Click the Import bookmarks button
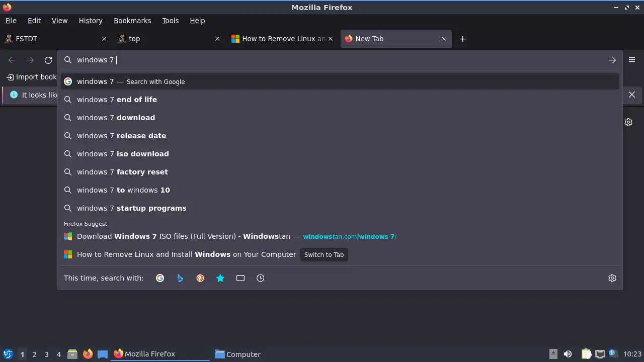 (x=31, y=77)
